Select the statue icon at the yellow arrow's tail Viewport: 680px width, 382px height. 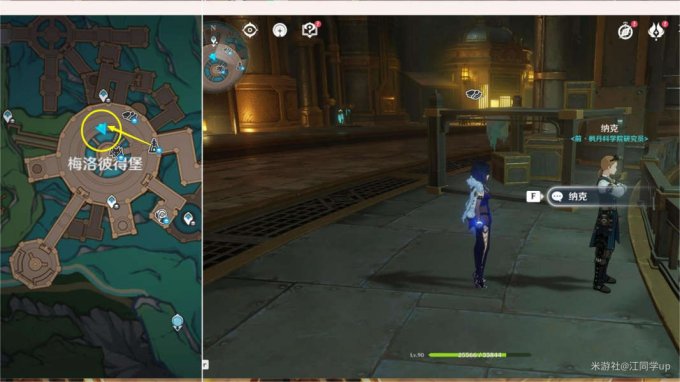point(154,145)
